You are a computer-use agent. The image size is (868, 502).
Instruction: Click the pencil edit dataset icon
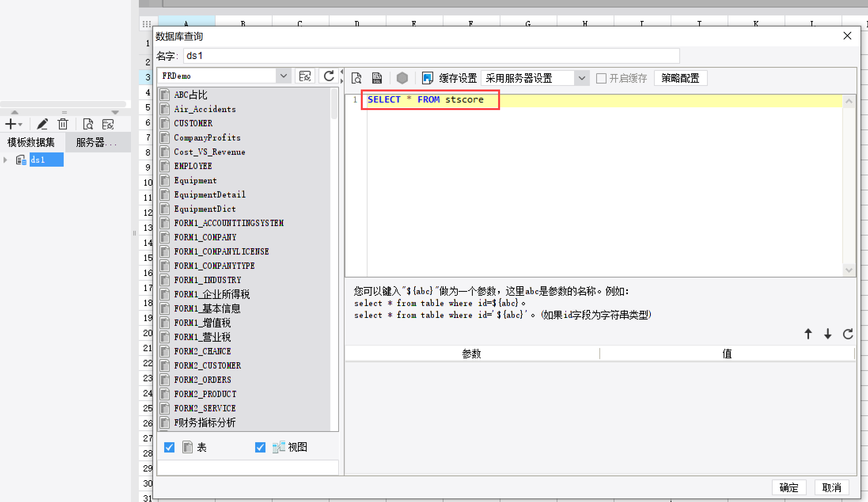pos(42,124)
